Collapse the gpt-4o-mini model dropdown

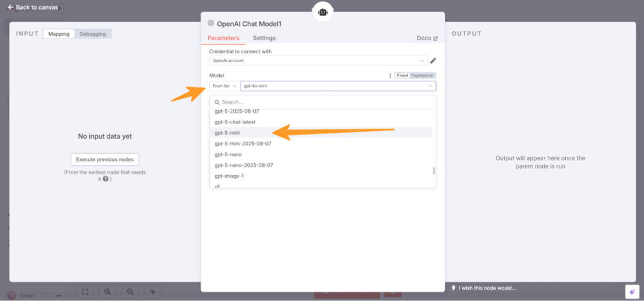tap(338, 86)
